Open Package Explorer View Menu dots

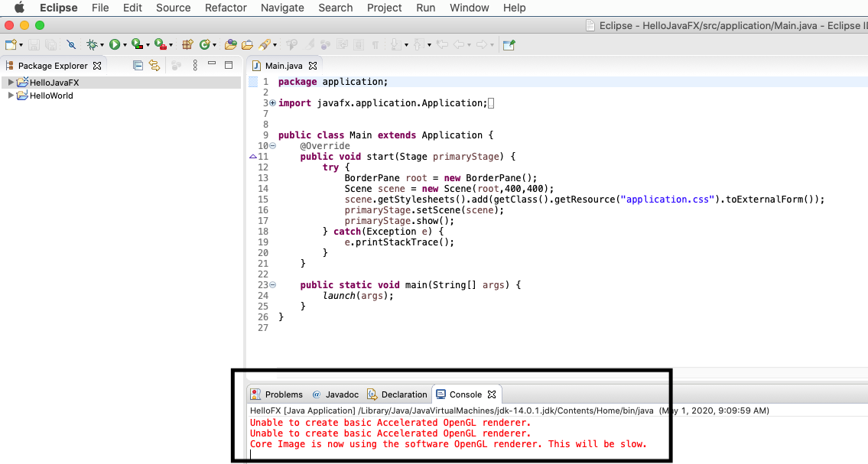tap(195, 66)
